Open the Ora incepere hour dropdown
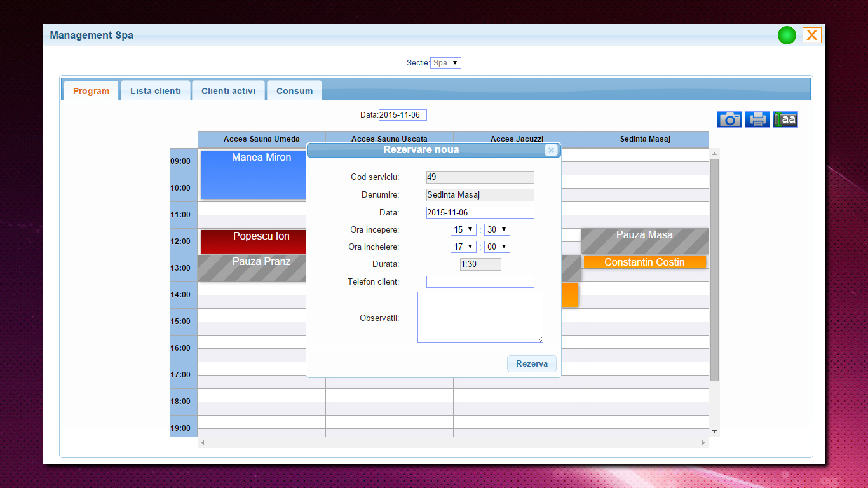The width and height of the screenshot is (868, 488). [x=463, y=230]
